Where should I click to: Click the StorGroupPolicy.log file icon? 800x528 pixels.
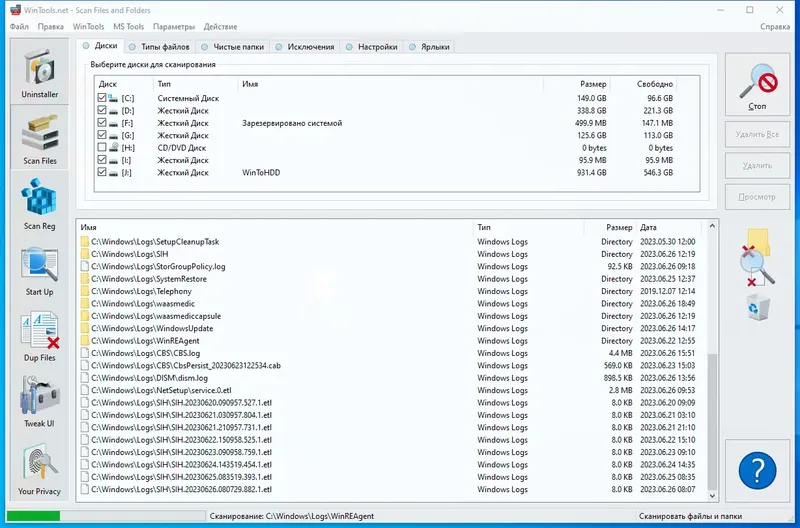(x=85, y=266)
